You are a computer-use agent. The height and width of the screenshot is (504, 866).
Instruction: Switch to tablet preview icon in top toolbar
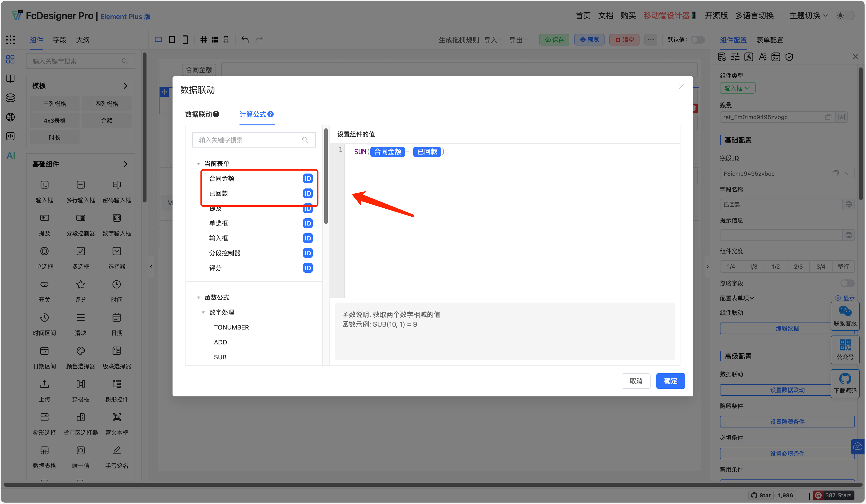click(172, 39)
